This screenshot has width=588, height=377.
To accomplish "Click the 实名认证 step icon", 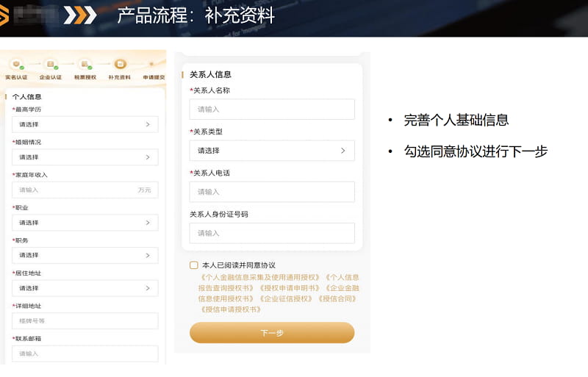I will point(16,64).
